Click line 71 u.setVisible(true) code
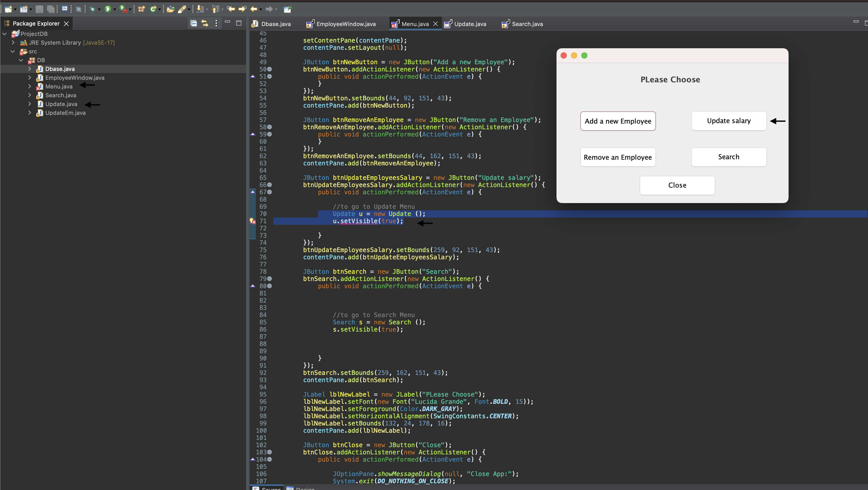This screenshot has height=490, width=868. click(368, 221)
